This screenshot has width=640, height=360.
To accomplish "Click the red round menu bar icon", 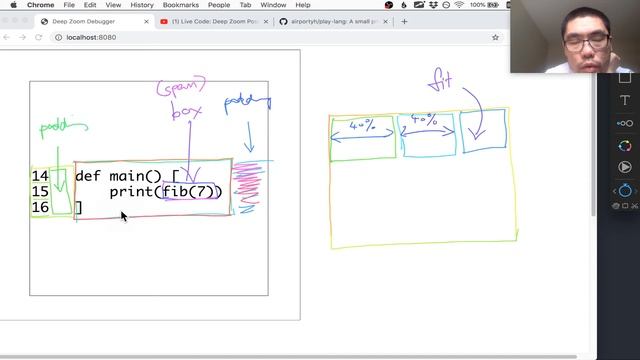I will click(389, 5).
